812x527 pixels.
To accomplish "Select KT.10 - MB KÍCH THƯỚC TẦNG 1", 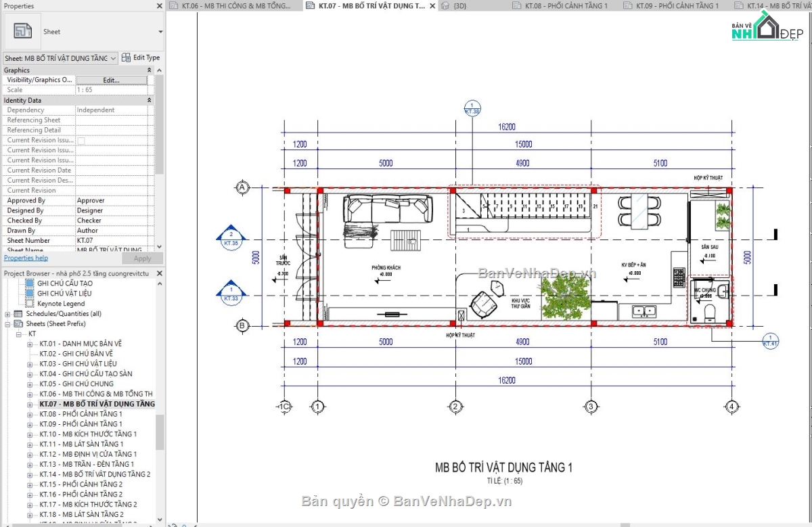I will (x=88, y=434).
